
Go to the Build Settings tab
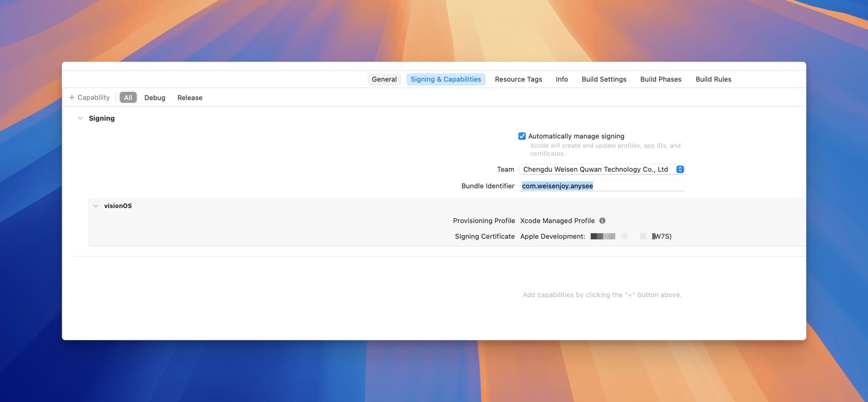[x=604, y=79]
